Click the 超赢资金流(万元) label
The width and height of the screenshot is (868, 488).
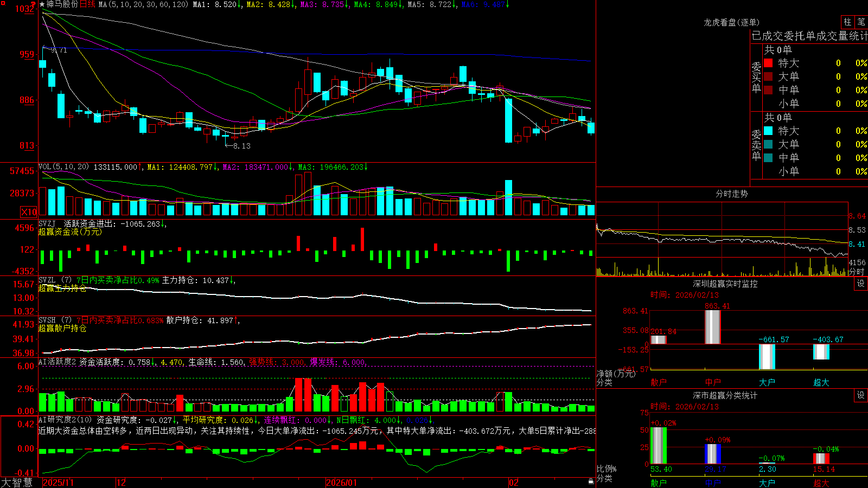click(70, 232)
